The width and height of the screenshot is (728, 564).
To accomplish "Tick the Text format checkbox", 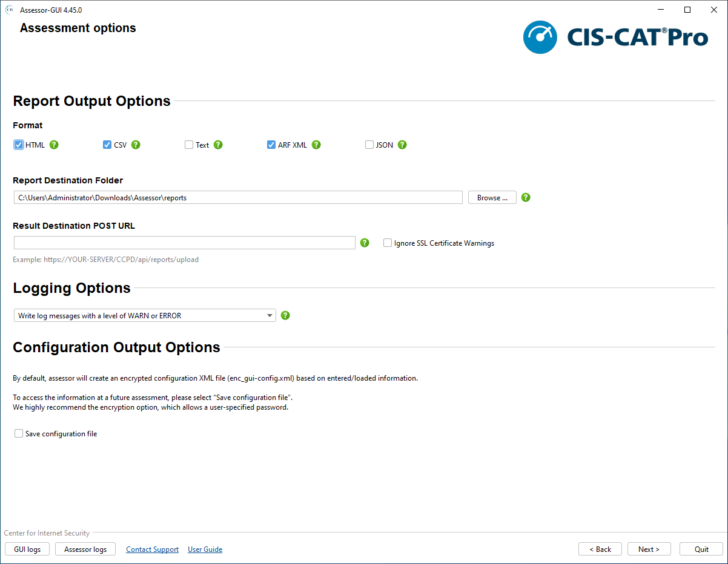I will click(x=189, y=145).
